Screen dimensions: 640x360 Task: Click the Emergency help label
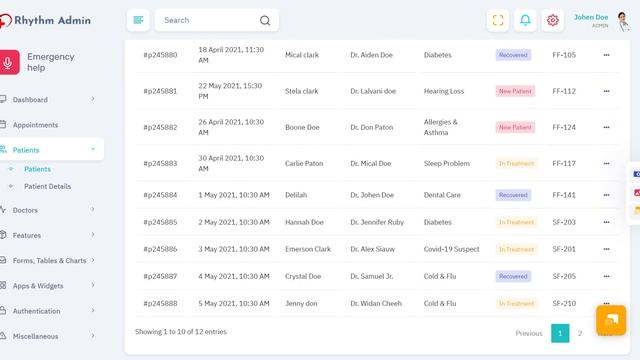pyautogui.click(x=51, y=62)
